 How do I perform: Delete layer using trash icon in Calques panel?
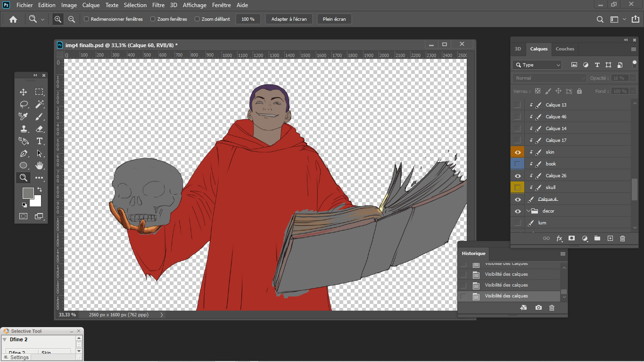622,239
